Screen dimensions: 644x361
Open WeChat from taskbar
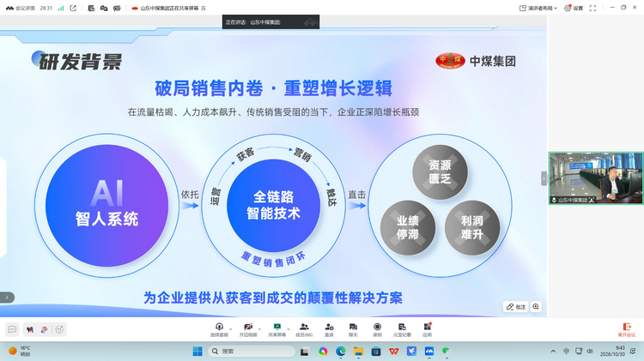(x=447, y=352)
